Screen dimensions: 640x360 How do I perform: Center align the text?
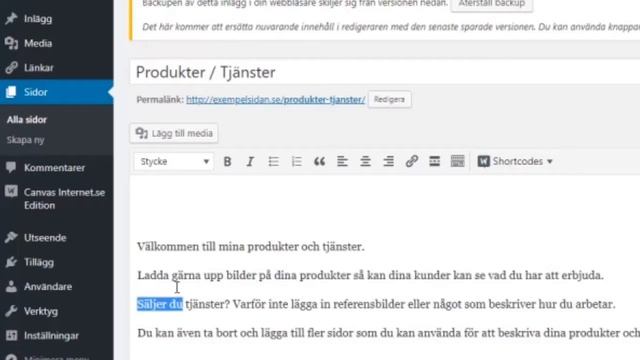(365, 162)
